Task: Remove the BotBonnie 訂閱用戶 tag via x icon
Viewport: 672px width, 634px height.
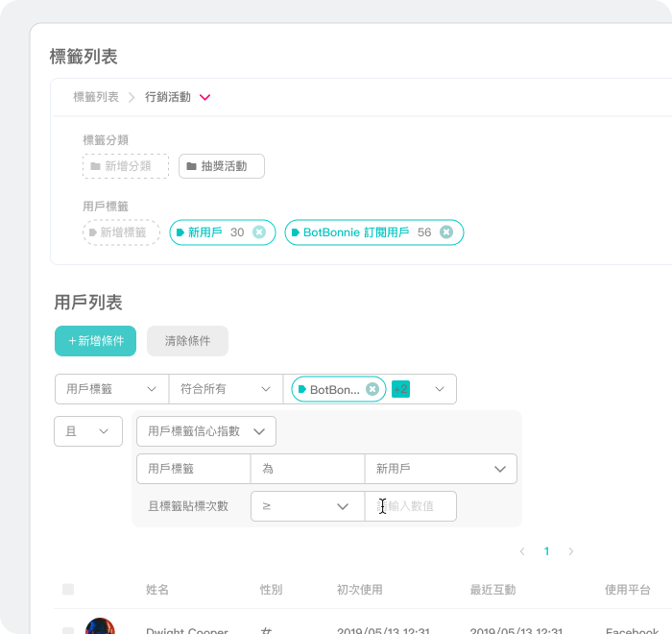Action: pyautogui.click(x=446, y=232)
